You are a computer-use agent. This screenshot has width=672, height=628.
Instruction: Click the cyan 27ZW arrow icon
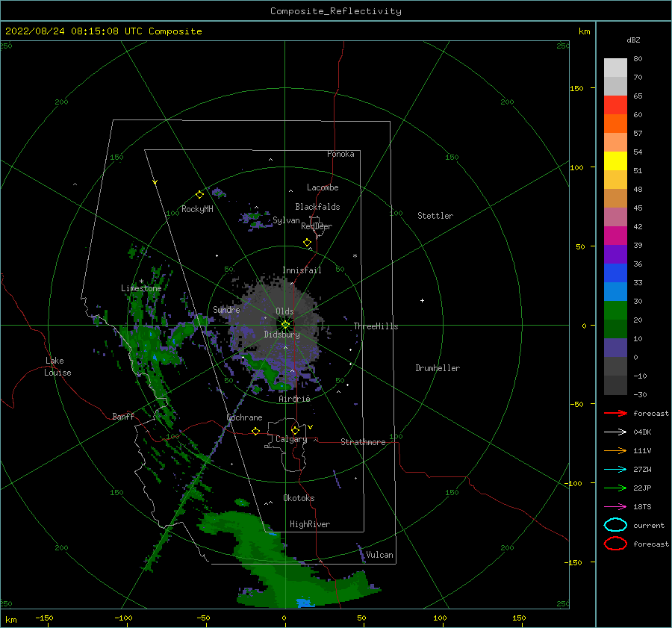point(615,470)
